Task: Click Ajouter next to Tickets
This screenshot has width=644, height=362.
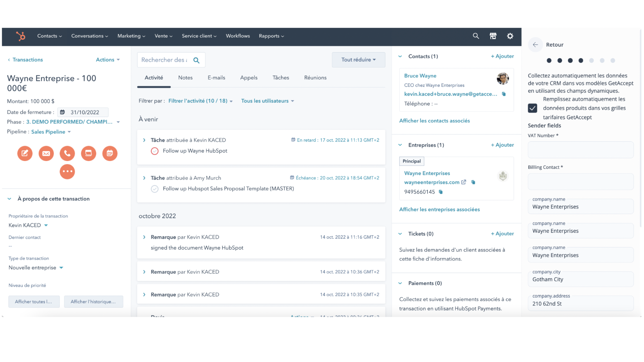Action: click(502, 234)
